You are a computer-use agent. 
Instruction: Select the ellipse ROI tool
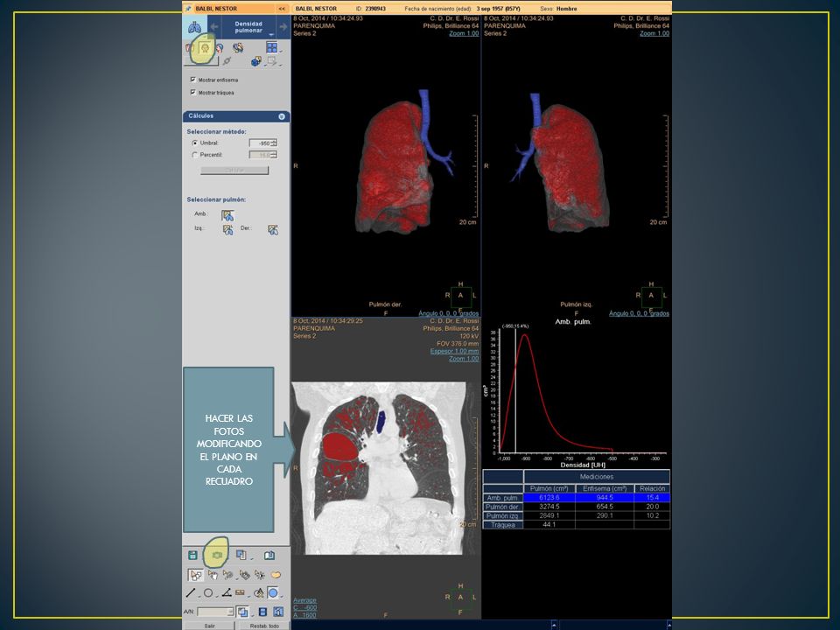point(208,593)
